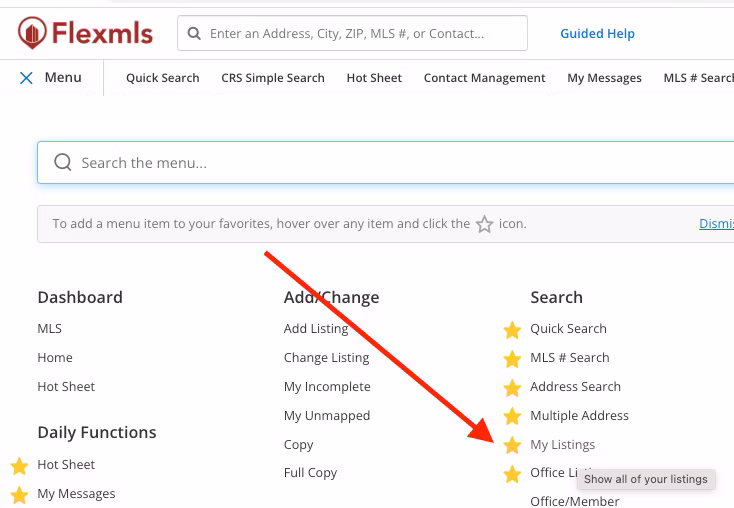
Task: Open MLS # Search under Search
Action: [570, 358]
